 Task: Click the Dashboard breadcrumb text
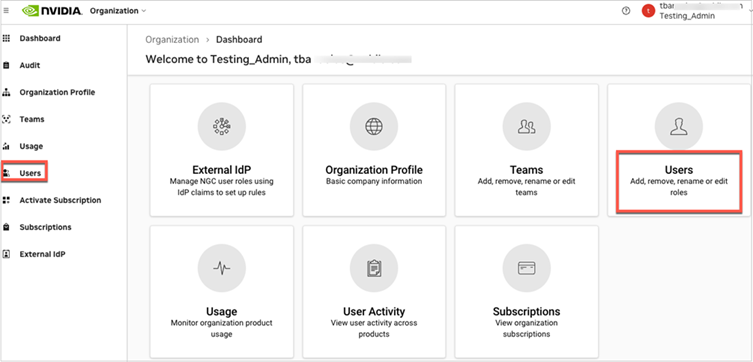(239, 40)
